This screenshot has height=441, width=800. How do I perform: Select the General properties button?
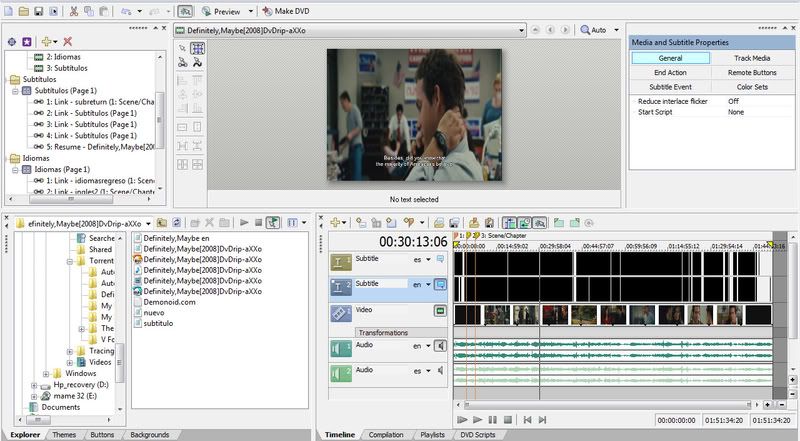tap(670, 58)
